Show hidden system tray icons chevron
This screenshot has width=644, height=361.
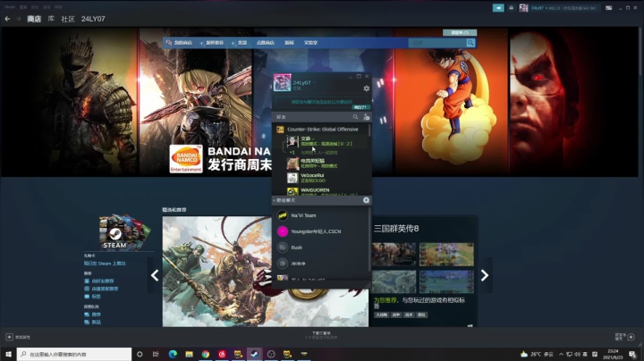click(x=561, y=354)
